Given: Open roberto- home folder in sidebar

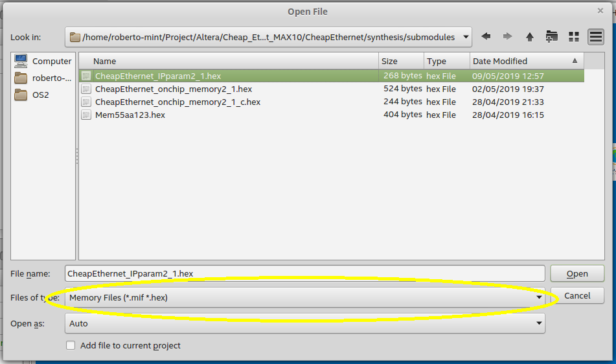Looking at the screenshot, I should pyautogui.click(x=43, y=78).
